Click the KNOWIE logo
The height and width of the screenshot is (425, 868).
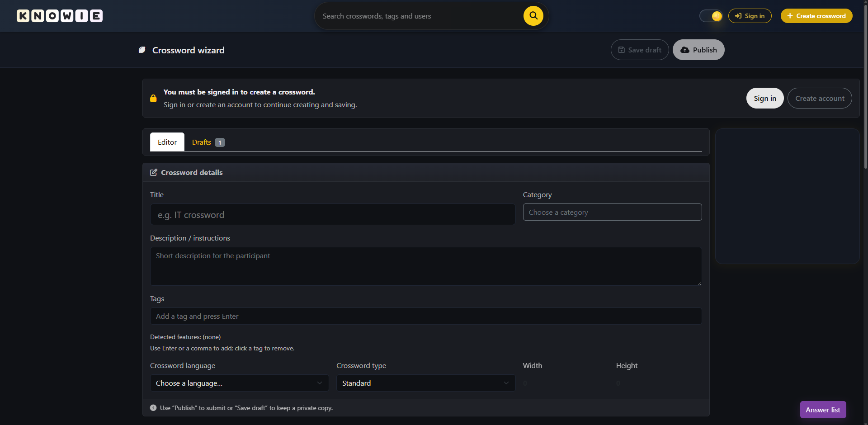click(59, 16)
